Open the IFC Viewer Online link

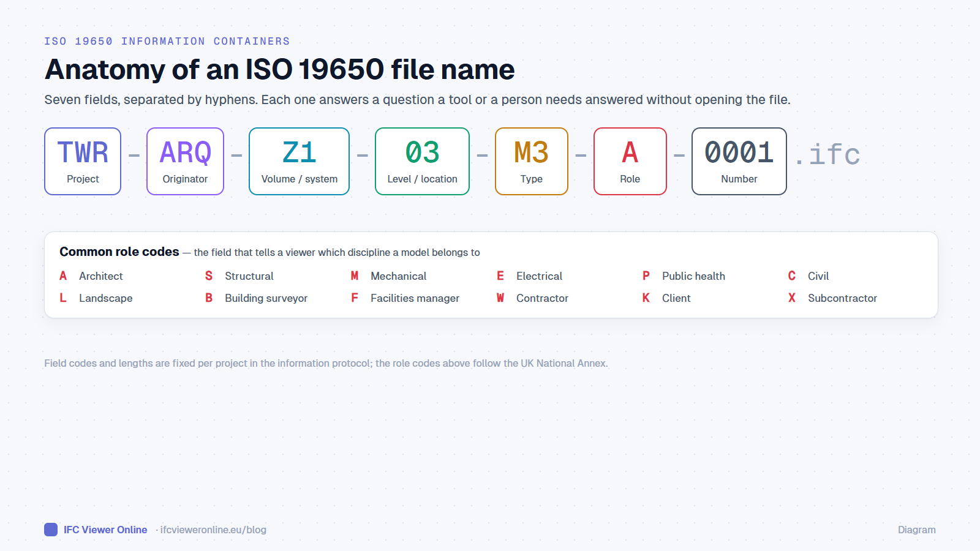(x=105, y=530)
